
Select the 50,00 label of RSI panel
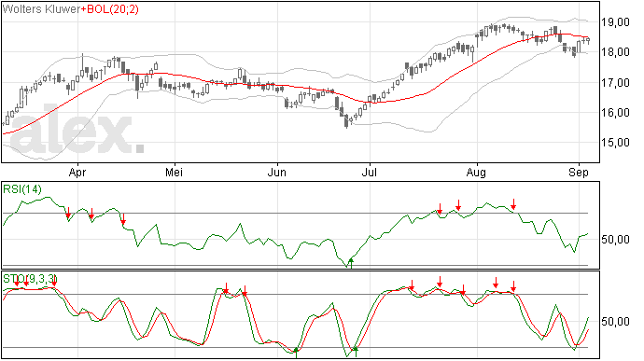[x=616, y=240]
